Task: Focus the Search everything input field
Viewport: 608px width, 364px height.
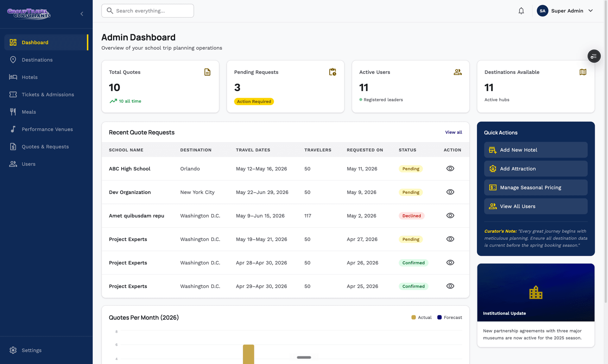Action: (148, 11)
